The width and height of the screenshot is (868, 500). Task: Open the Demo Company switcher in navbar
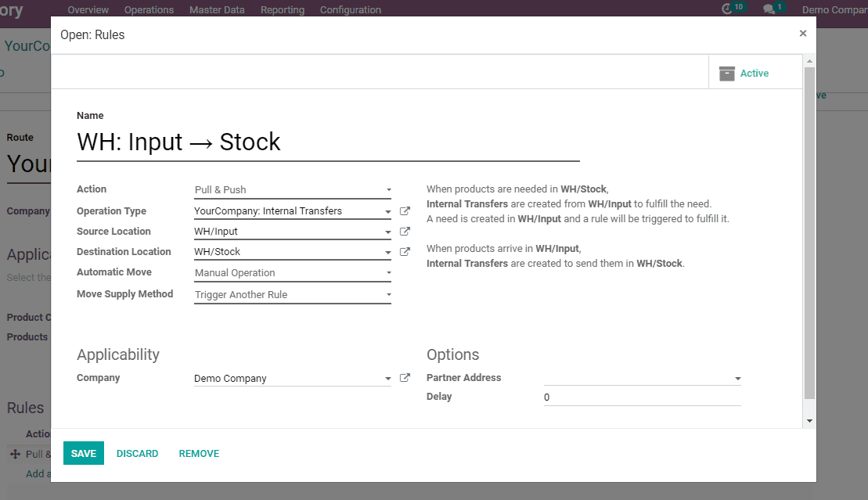[835, 10]
